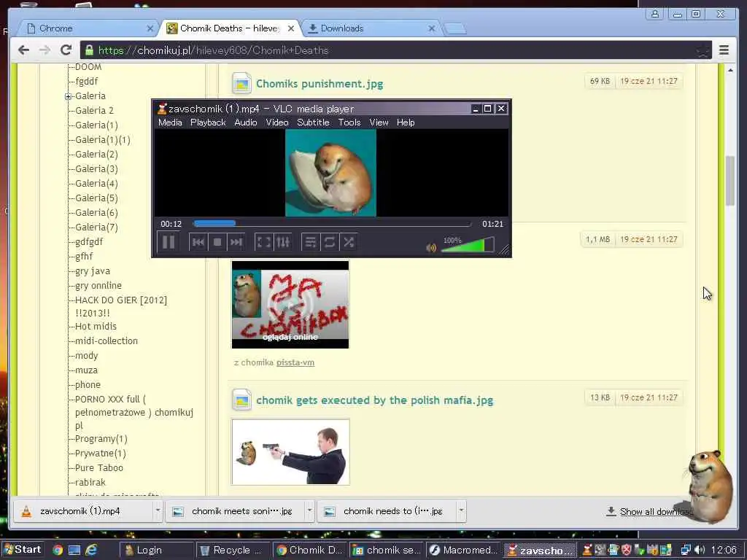The width and height of the screenshot is (747, 560).
Task: Pause playback in VLC
Action: (x=169, y=242)
